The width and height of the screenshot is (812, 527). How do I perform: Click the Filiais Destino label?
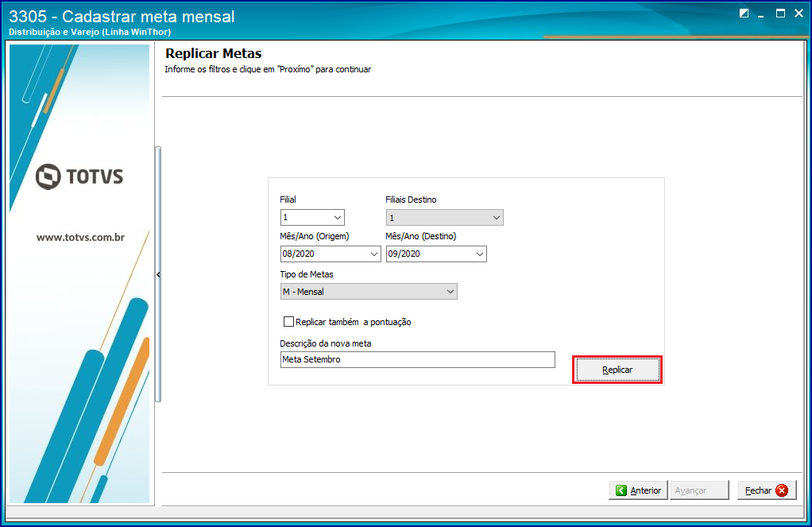tap(411, 200)
